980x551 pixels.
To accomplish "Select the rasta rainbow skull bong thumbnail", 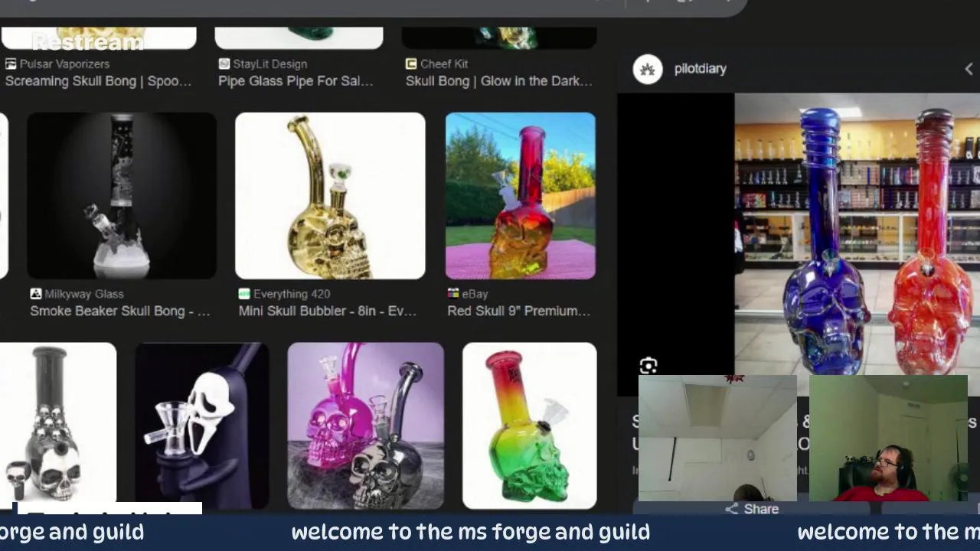I will tap(529, 425).
